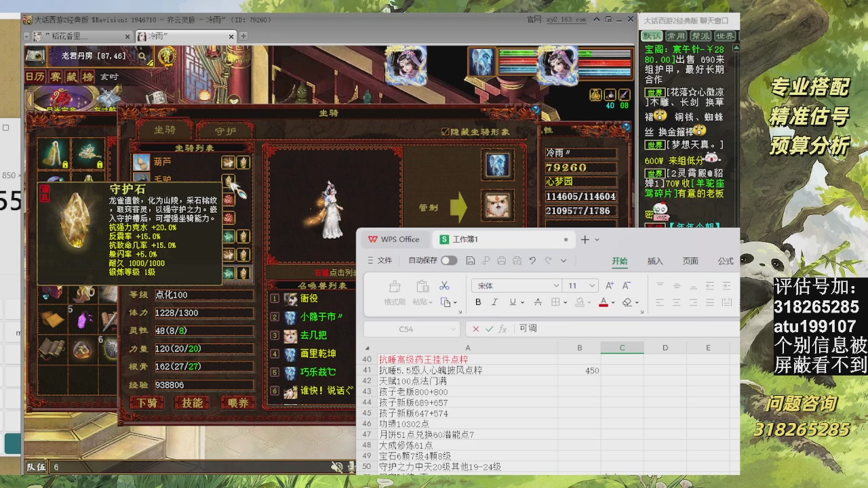The width and height of the screenshot is (868, 488).
Task: Click the fx insert function icon
Action: click(502, 329)
